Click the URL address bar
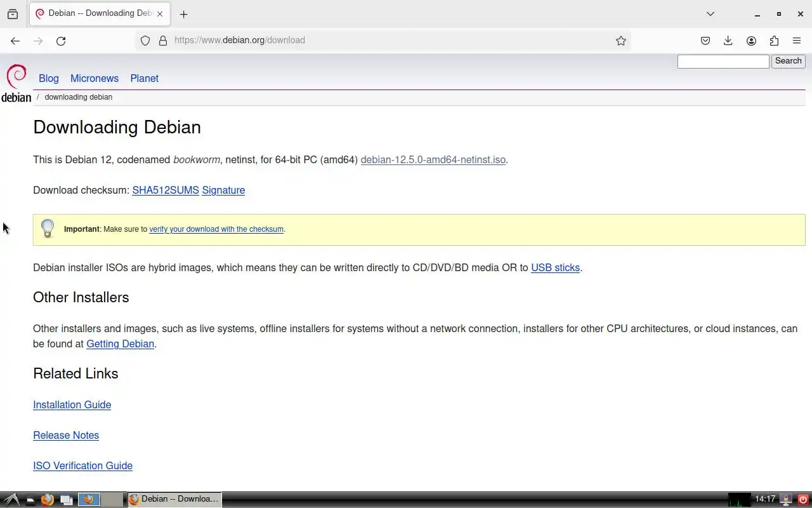The height and width of the screenshot is (508, 812). pos(384,40)
